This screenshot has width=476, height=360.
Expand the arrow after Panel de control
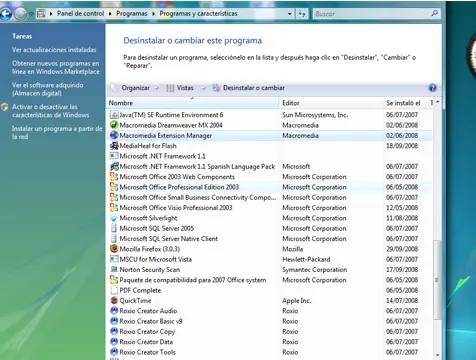pyautogui.click(x=110, y=14)
